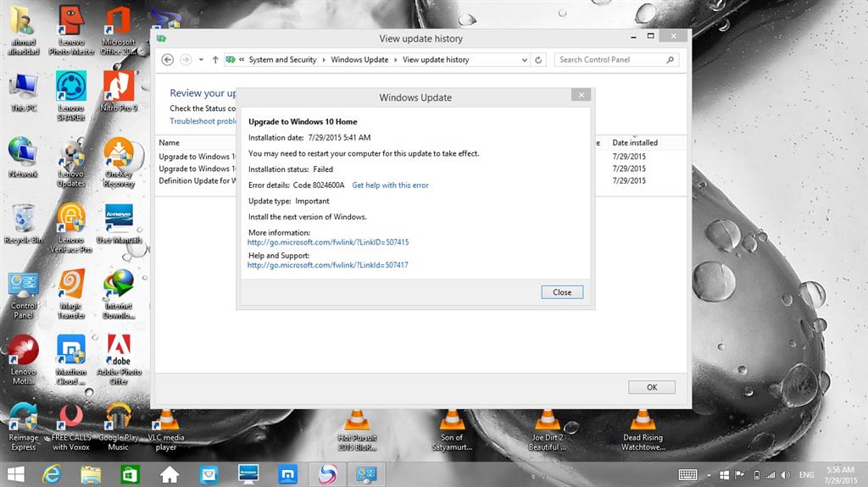Image resolution: width=868 pixels, height=487 pixels.
Task: Select the Network desktop icon
Action: [x=23, y=158]
